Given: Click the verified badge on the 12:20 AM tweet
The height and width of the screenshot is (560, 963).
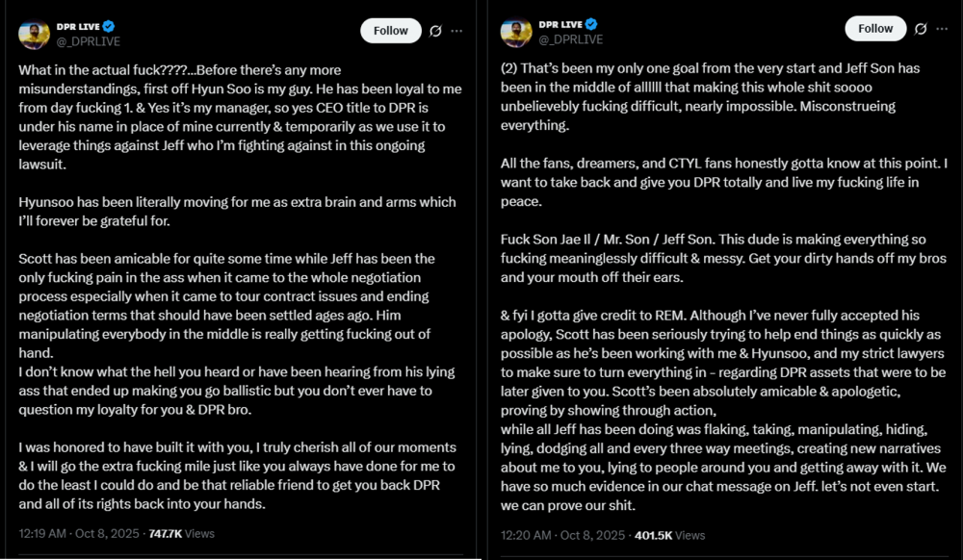Looking at the screenshot, I should click(591, 24).
